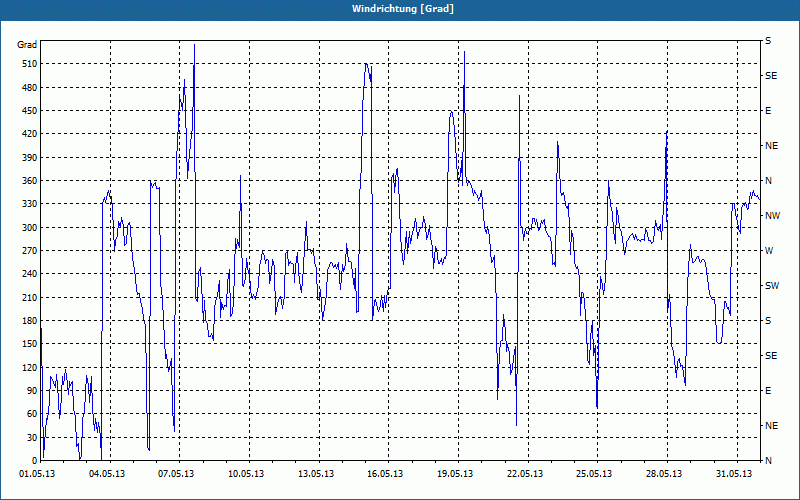Click the 390 y-axis value
This screenshot has height=500, width=800.
click(x=30, y=158)
